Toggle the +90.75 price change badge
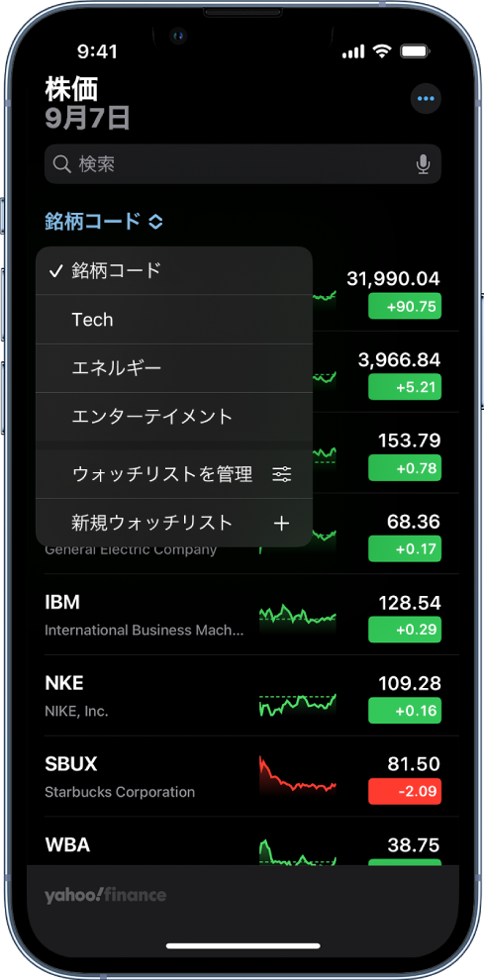 click(405, 306)
